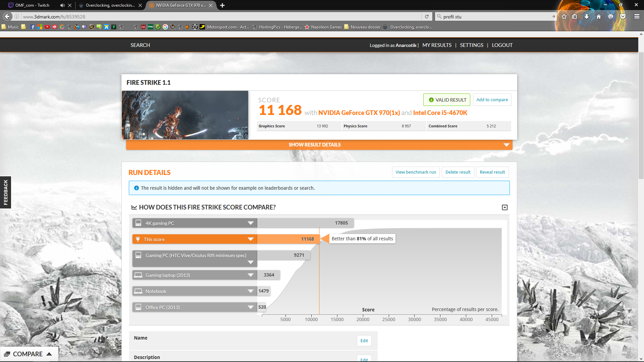Open the PMU bookmark icon
Screen dimensions: 644x362
[x=151, y=27]
